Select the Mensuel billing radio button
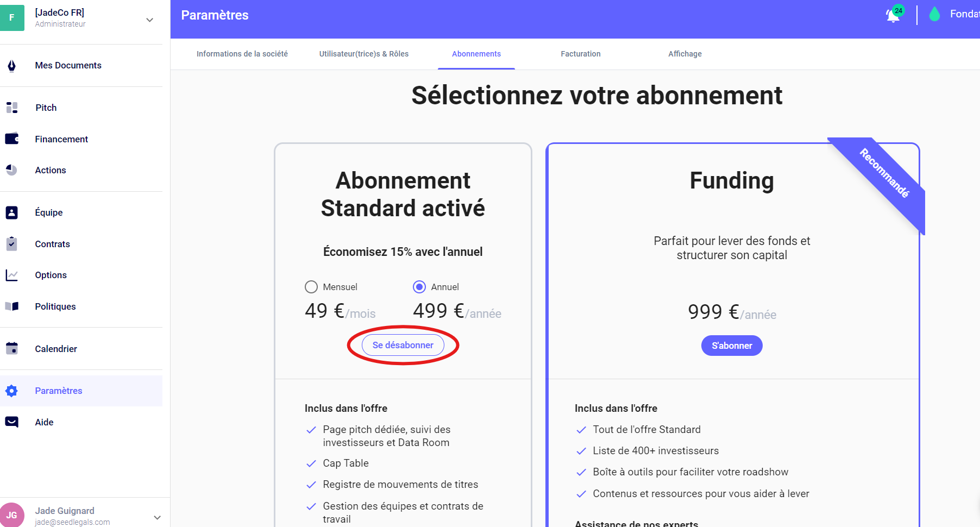980x527 pixels. [x=311, y=287]
